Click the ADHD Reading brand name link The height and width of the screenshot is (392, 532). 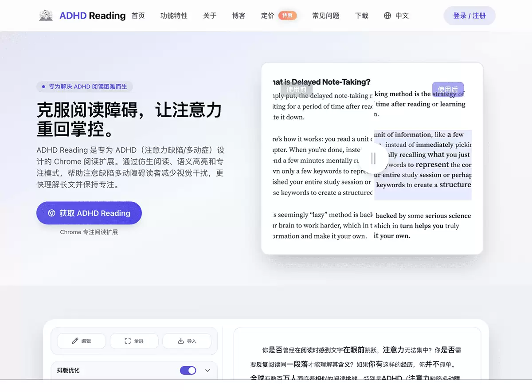(x=93, y=16)
